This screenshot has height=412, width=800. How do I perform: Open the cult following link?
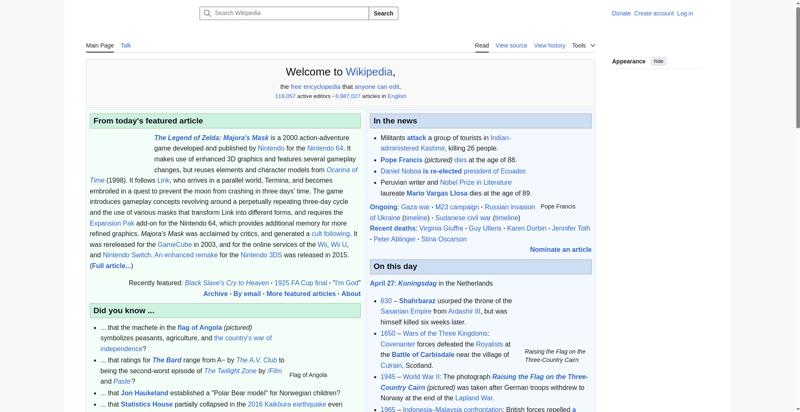coord(331,234)
